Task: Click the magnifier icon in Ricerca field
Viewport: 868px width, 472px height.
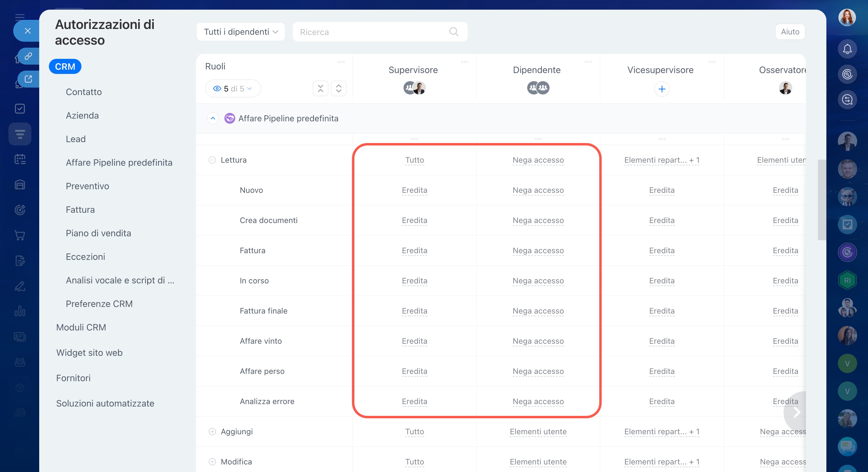Action: pos(454,32)
